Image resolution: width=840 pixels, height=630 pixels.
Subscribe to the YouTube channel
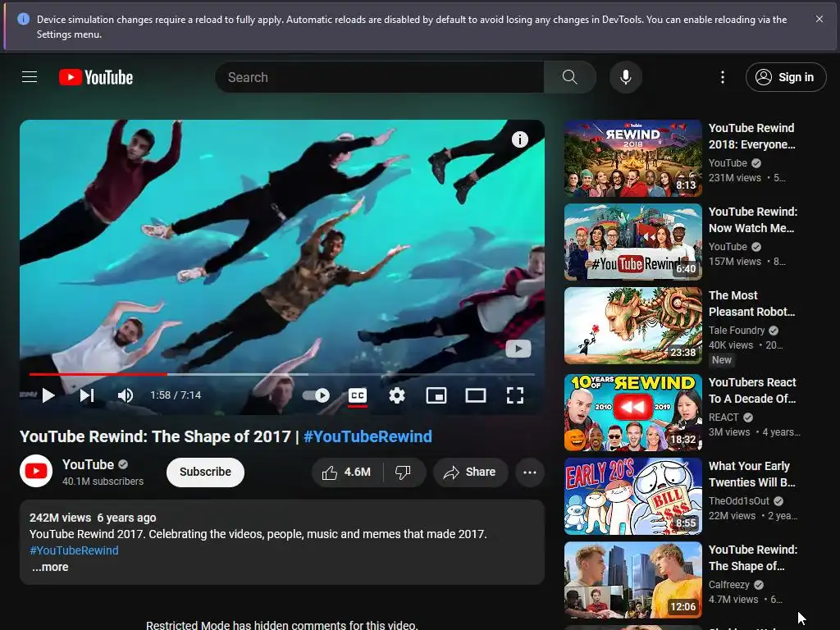coord(205,472)
